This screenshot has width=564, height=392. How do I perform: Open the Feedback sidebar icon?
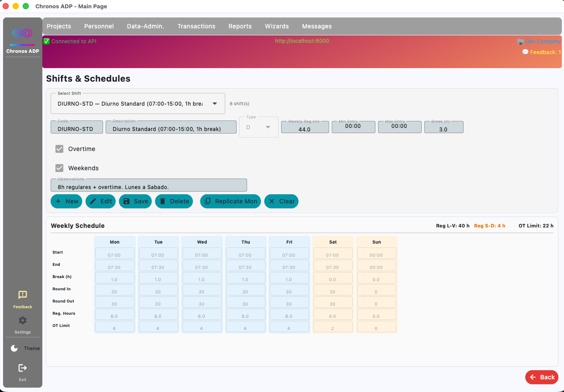[23, 295]
